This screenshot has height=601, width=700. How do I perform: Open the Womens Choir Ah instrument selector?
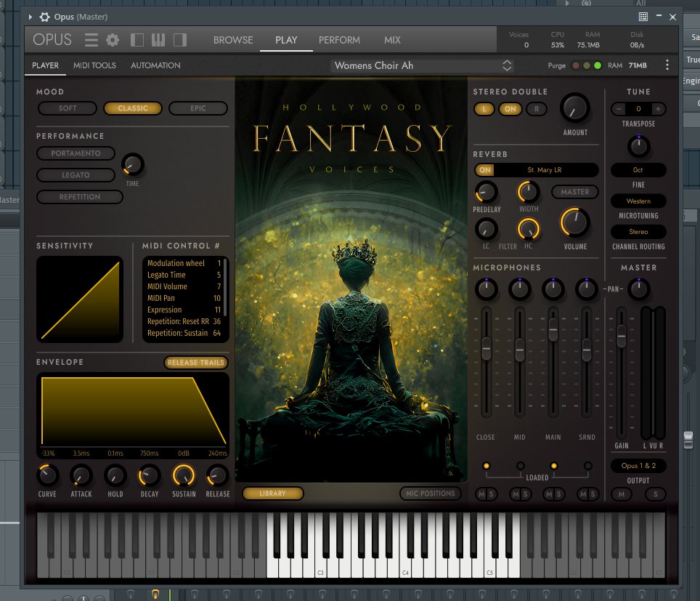(423, 65)
